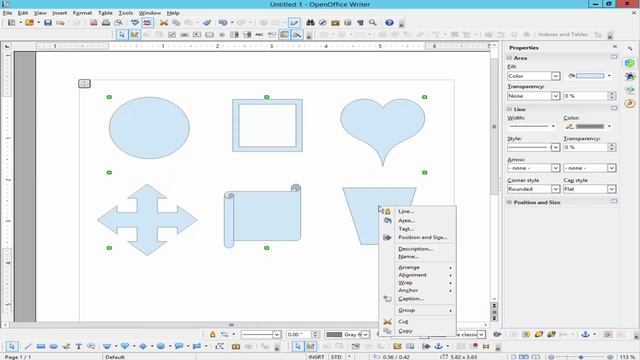Open the Line Style dropdown
Image resolution: width=640 pixels, height=360 pixels.
pyautogui.click(x=556, y=147)
